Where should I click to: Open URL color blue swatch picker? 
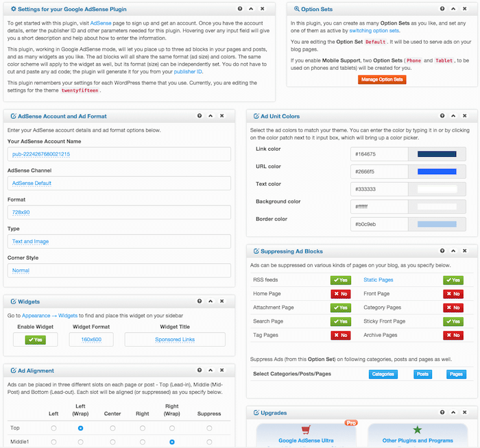pyautogui.click(x=437, y=171)
